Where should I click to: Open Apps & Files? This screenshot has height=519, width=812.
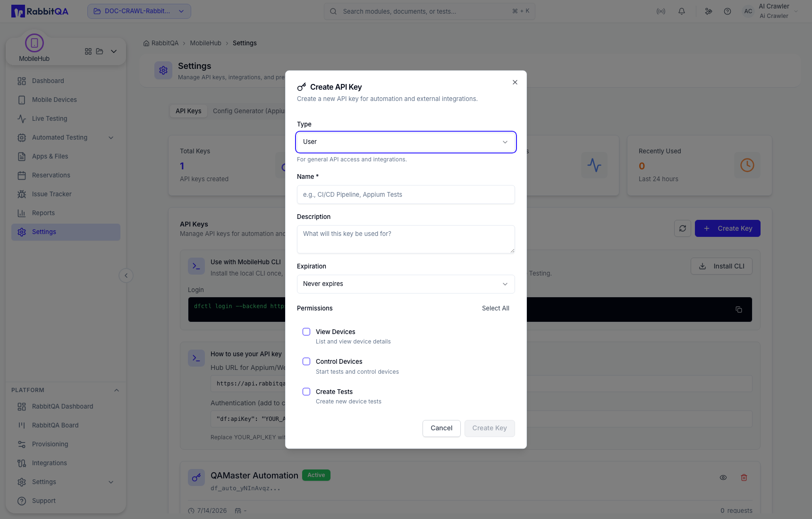click(66, 156)
